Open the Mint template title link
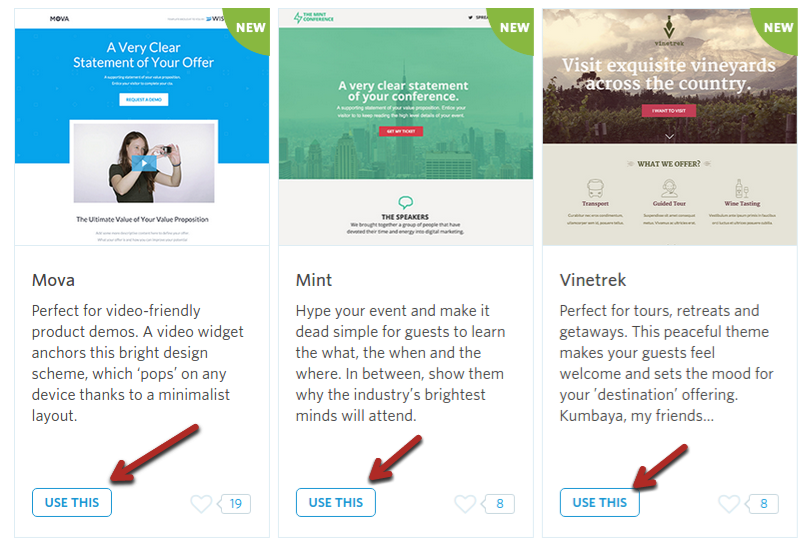The width and height of the screenshot is (804, 543). 314,280
